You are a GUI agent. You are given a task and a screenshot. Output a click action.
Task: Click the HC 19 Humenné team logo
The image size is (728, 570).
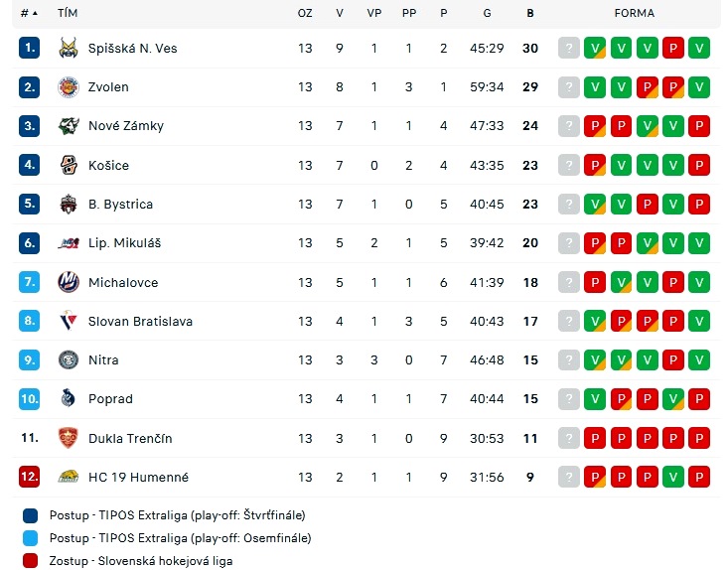coord(69,477)
